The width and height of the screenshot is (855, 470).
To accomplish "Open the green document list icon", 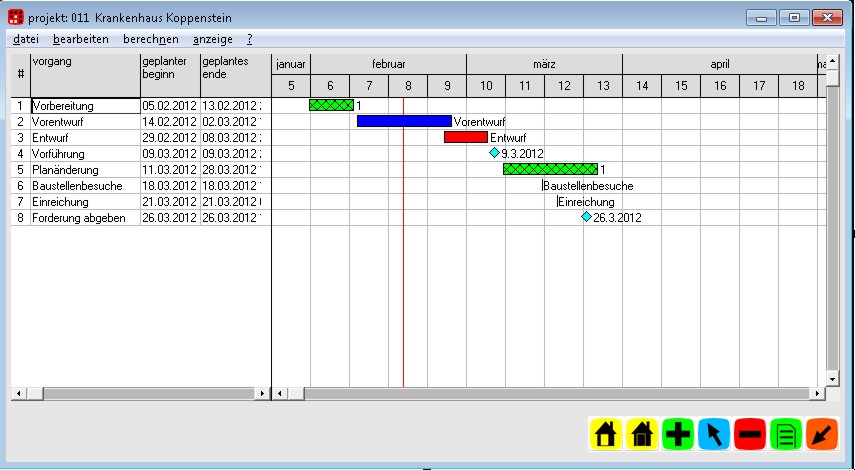I will pos(786,434).
